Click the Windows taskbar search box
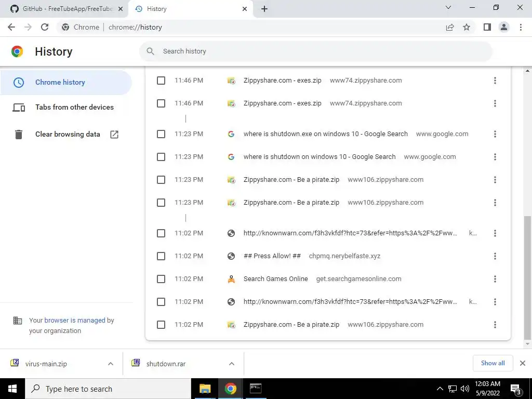This screenshot has width=532, height=399. (108, 389)
